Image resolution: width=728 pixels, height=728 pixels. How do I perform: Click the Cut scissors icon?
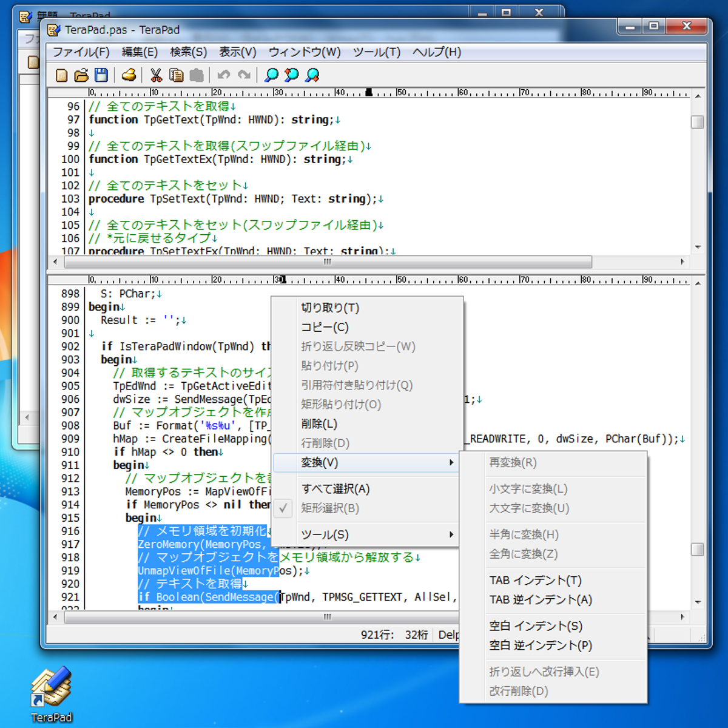[156, 75]
